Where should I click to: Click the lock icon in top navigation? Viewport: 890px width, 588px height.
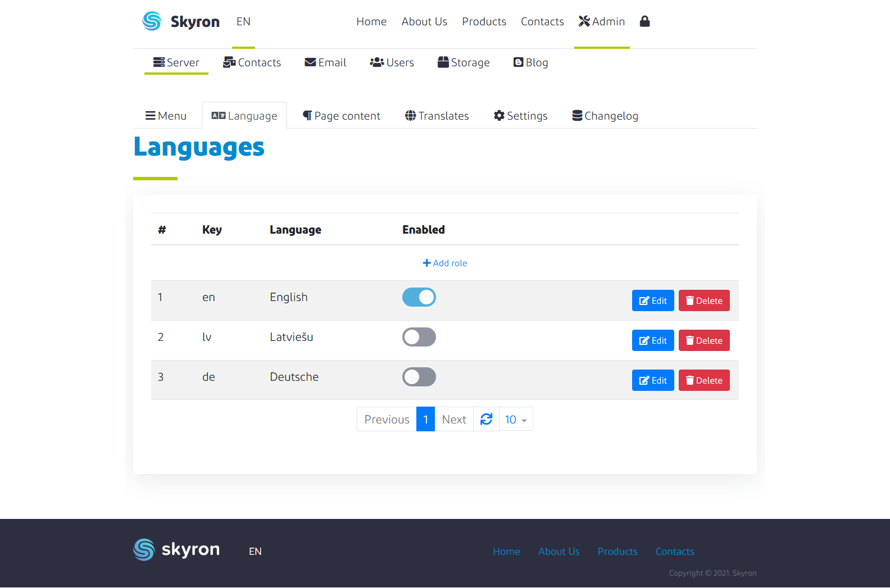[x=644, y=21]
